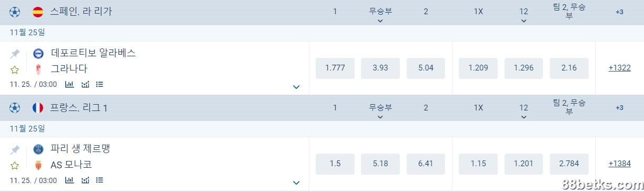Open the France Ligue 1 league title
The image size is (644, 192).
tap(79, 108)
